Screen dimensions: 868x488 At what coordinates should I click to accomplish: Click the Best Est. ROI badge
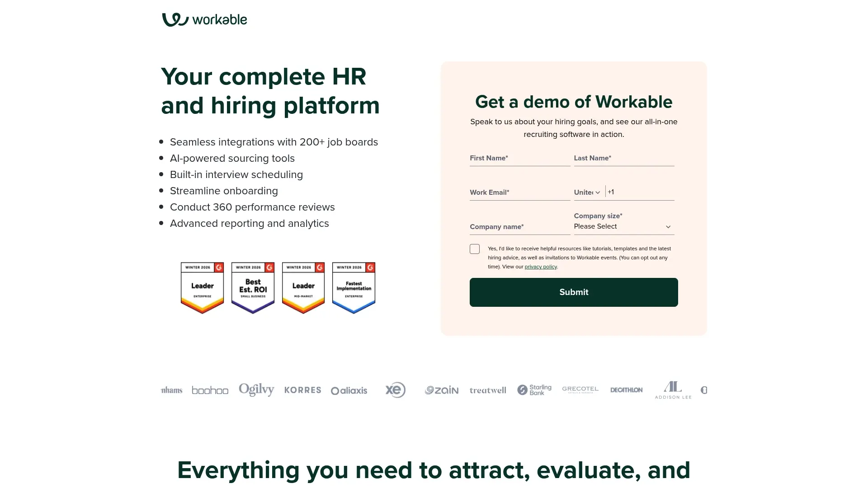(253, 288)
